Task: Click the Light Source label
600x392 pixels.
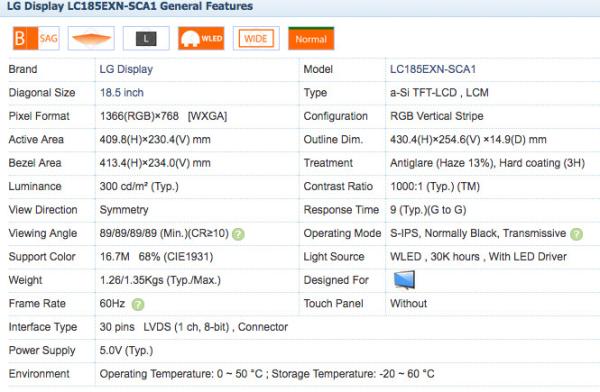Action: 334,256
